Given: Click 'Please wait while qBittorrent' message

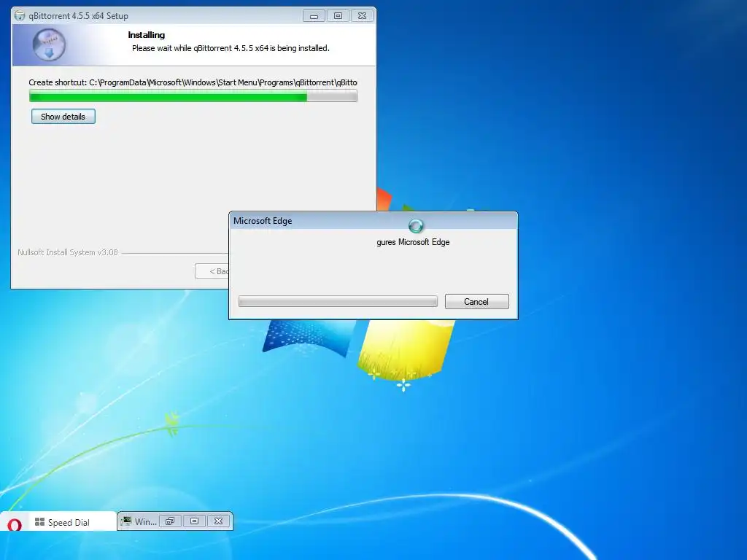Looking at the screenshot, I should pyautogui.click(x=231, y=48).
